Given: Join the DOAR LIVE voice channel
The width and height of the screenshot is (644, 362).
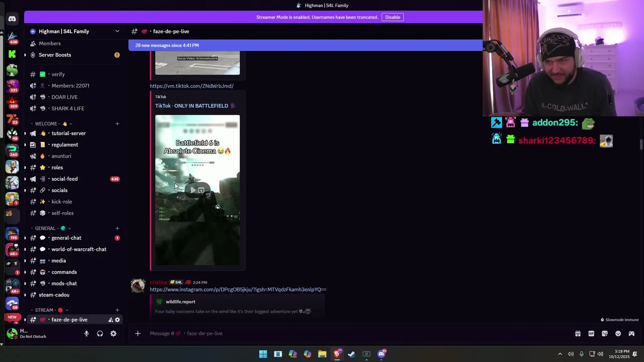Looking at the screenshot, I should pyautogui.click(x=74, y=97).
